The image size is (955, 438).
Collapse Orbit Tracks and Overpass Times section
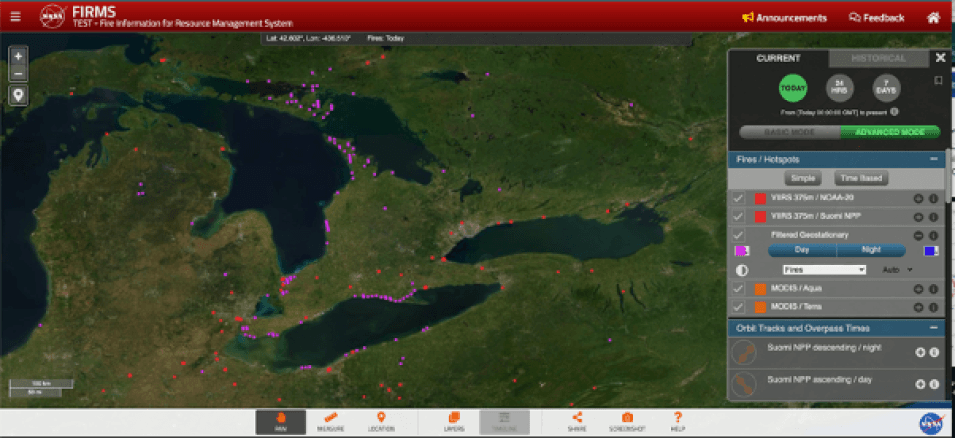[933, 328]
